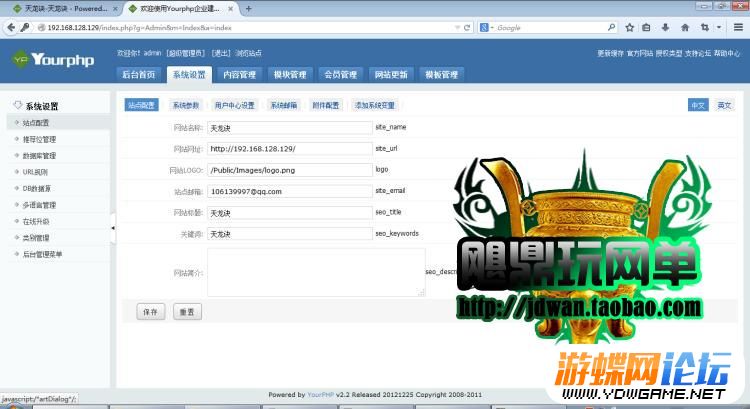
Task: Click the 授权类型 link
Action: [x=669, y=53]
